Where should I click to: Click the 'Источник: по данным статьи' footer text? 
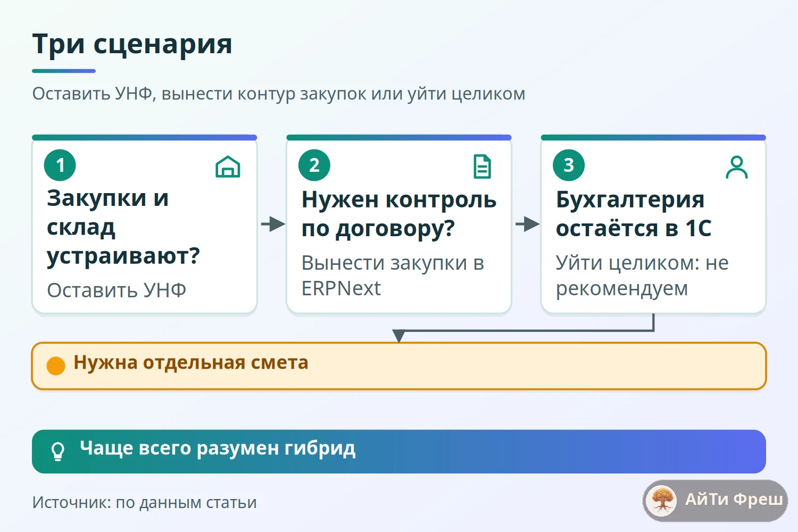point(145,503)
